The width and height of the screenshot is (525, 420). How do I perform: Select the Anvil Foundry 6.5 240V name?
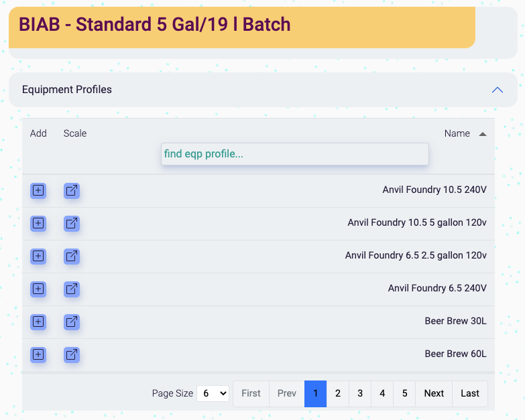[437, 288]
